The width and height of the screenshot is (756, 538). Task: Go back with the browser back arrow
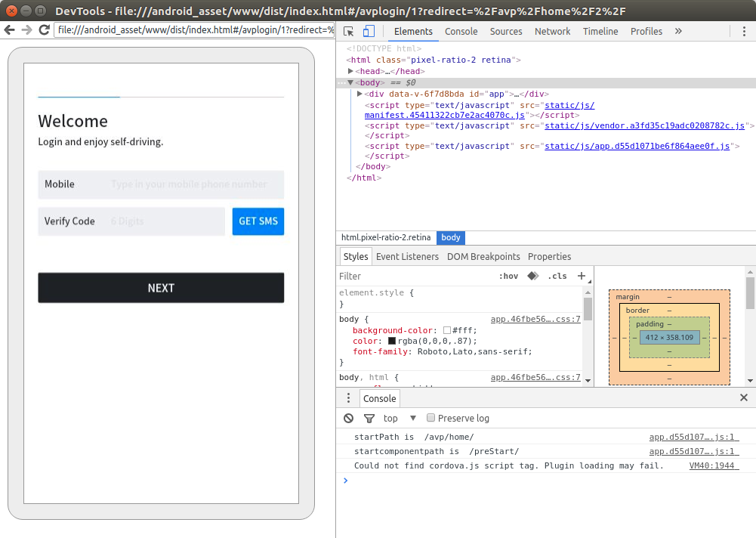point(9,30)
